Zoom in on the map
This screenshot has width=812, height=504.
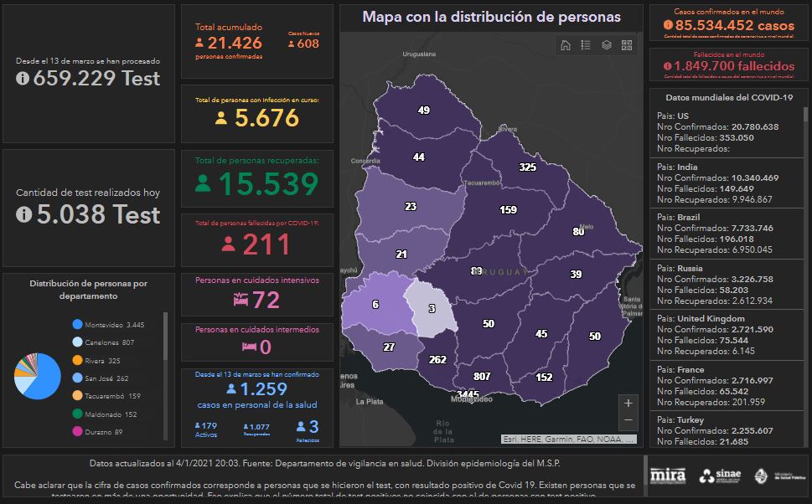click(x=628, y=403)
